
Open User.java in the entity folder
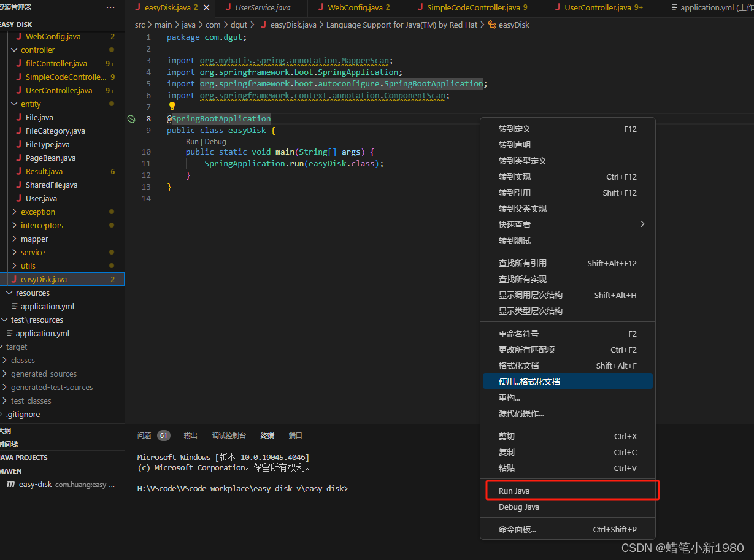pyautogui.click(x=41, y=199)
